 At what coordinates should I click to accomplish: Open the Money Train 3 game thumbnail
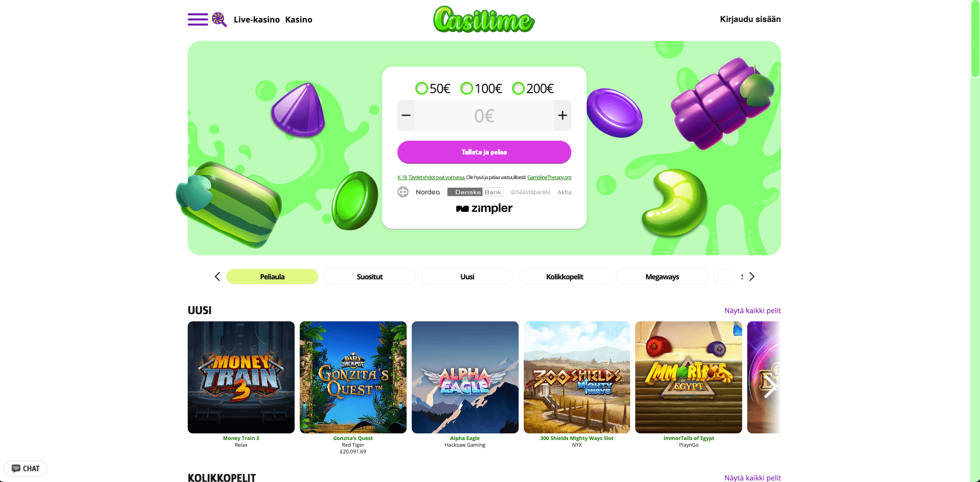point(241,377)
